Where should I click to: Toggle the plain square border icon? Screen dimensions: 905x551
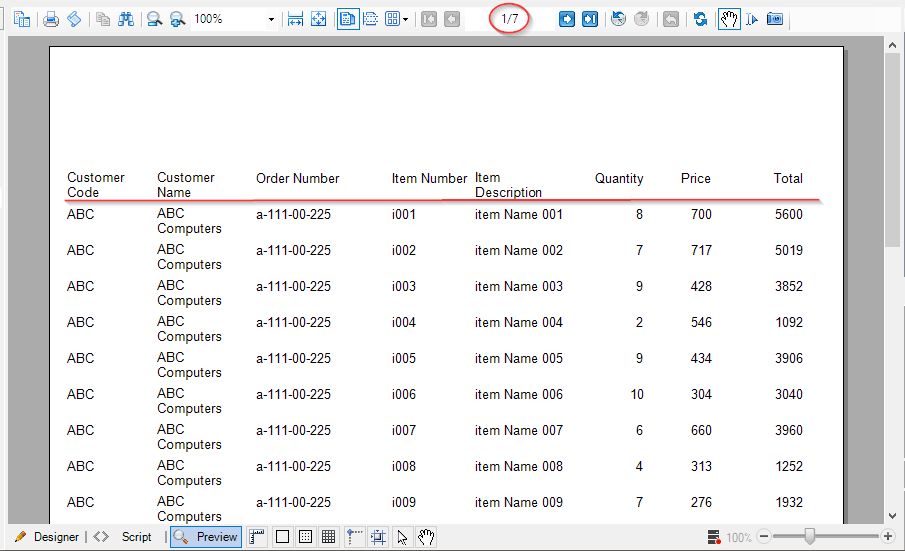point(282,537)
